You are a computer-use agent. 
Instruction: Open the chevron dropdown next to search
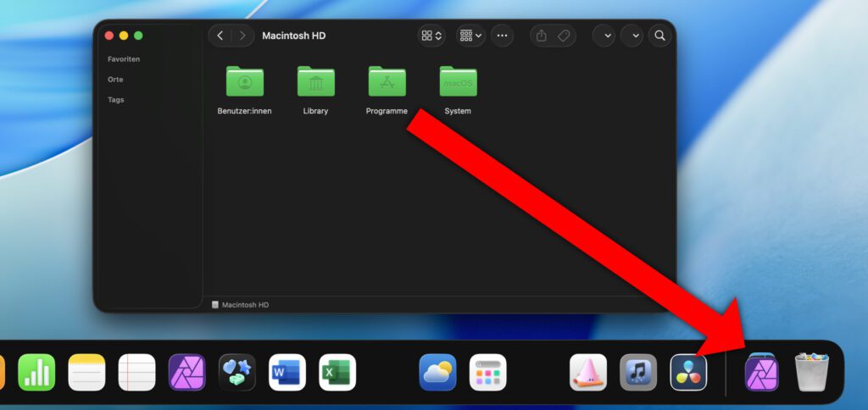tap(632, 36)
